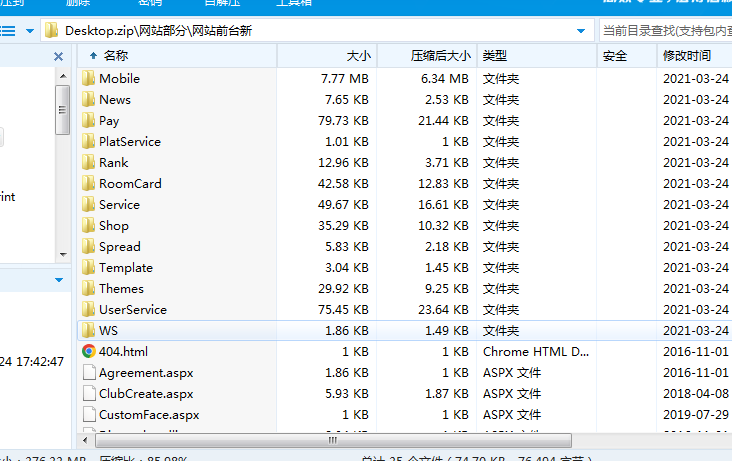
Task: Click the archive search input field
Action: point(664,31)
